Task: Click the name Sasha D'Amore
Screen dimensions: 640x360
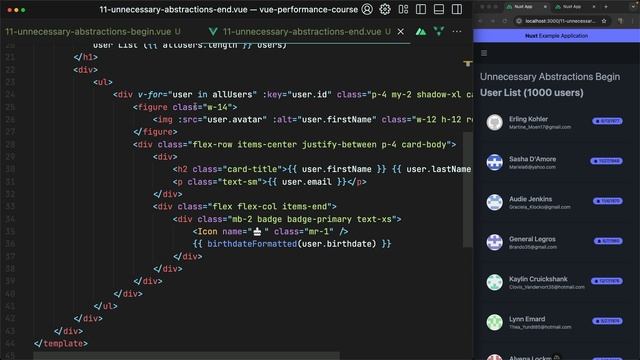Action: point(532,159)
